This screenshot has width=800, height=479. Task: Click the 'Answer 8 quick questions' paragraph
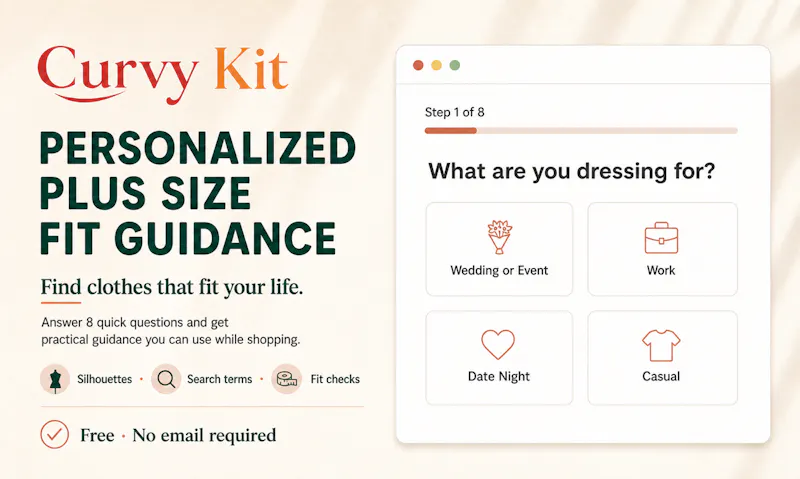coord(171,331)
